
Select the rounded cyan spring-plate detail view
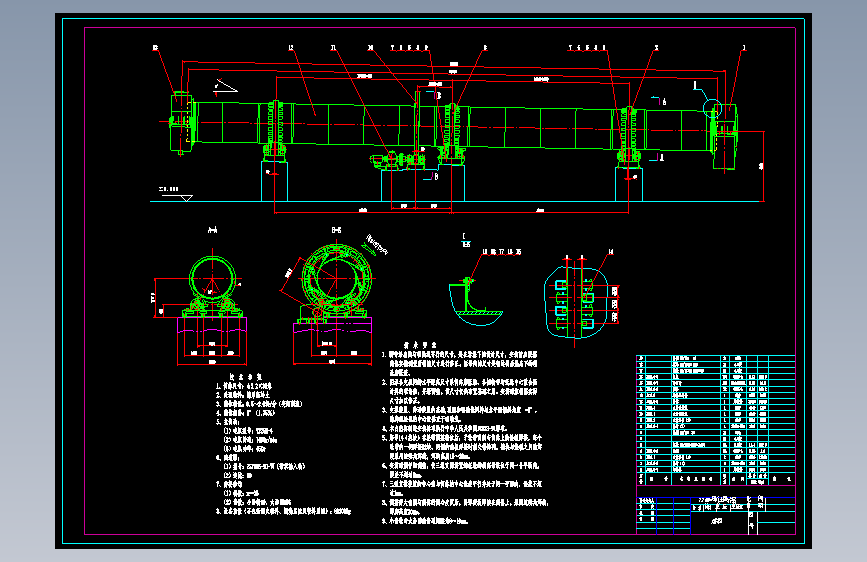[x=576, y=302]
